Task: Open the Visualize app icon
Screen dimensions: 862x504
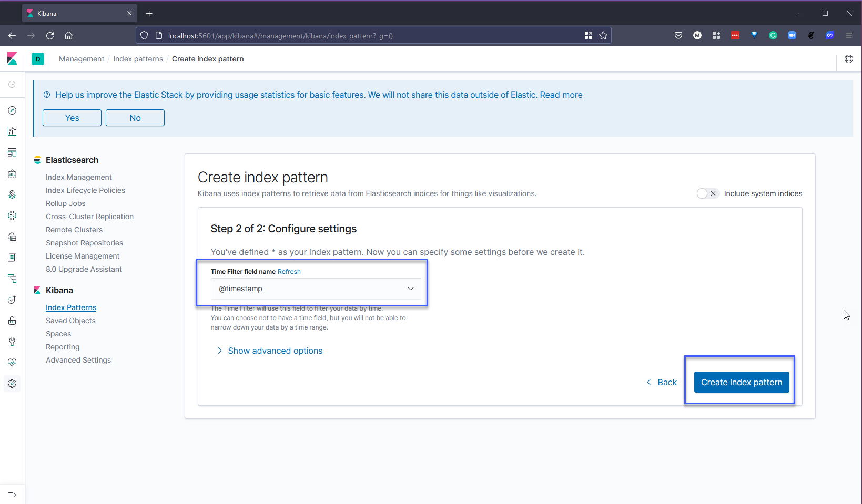Action: point(12,131)
